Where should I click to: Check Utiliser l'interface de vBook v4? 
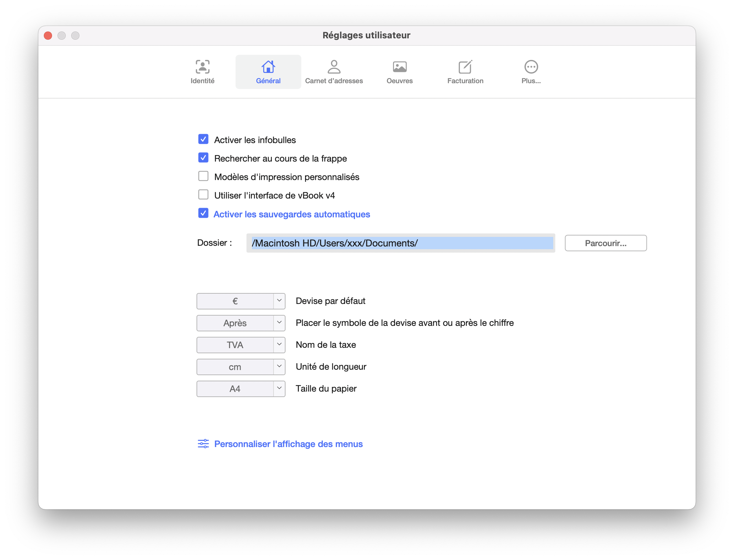pos(203,195)
